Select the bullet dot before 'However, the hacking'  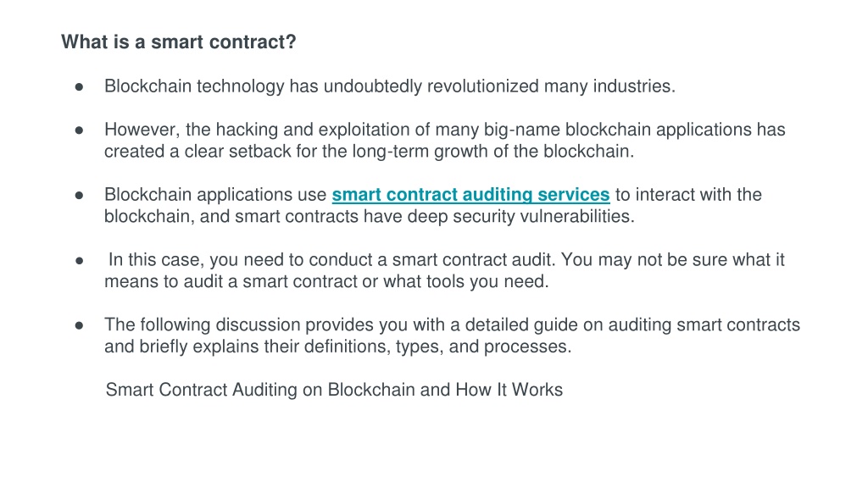tap(79, 130)
